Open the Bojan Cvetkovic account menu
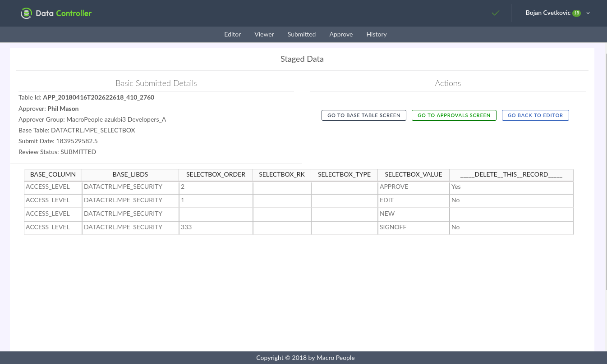Image resolution: width=607 pixels, height=364 pixels. [x=547, y=13]
